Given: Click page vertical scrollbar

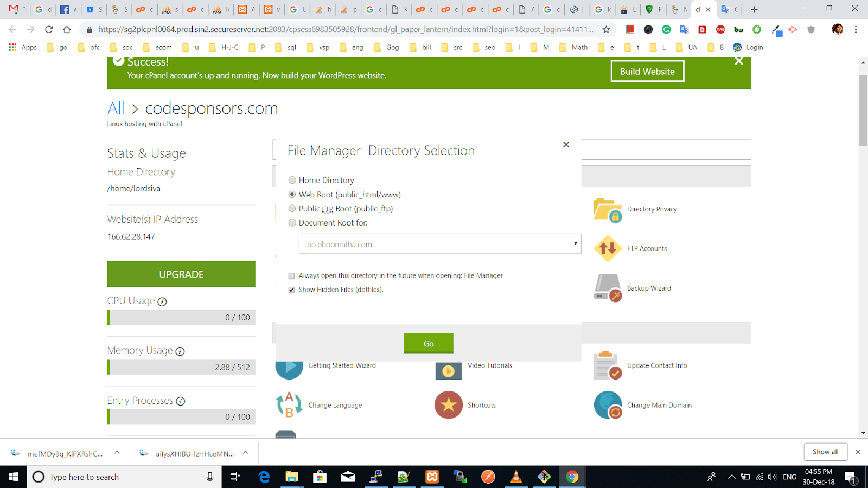Looking at the screenshot, I should point(863,111).
